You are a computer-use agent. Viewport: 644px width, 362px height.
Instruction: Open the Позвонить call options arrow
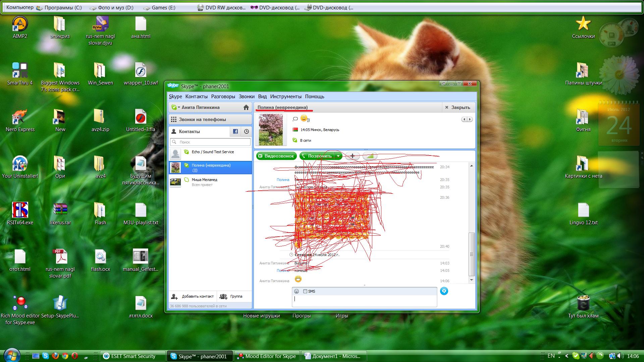tap(338, 156)
